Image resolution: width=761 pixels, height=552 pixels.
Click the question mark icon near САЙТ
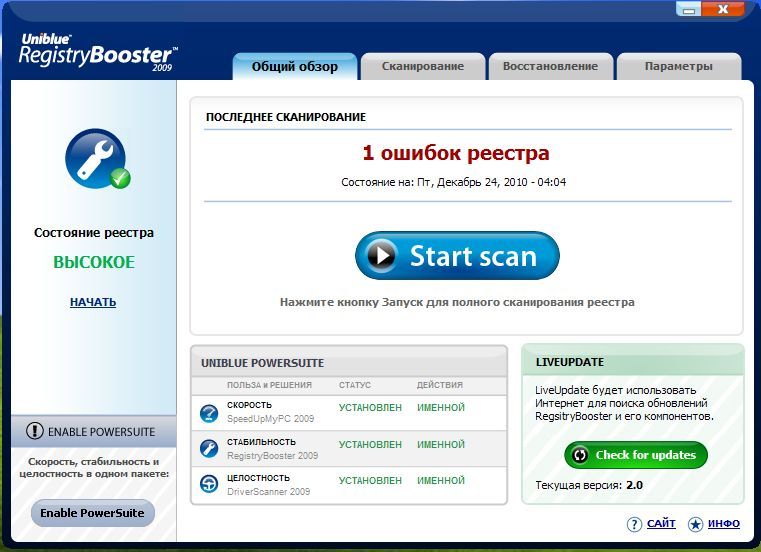pos(634,524)
